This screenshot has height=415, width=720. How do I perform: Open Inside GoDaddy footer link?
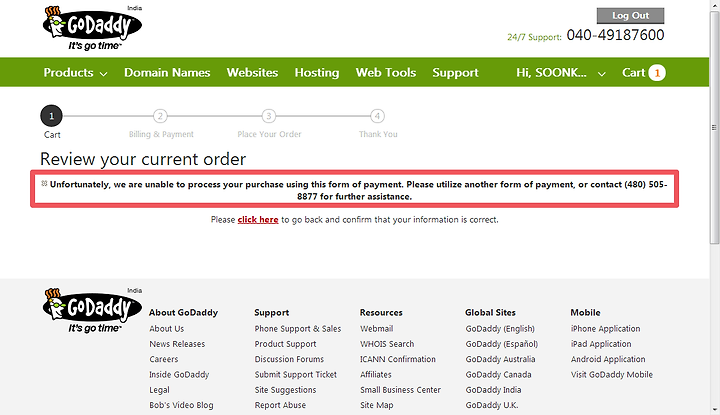pos(179,375)
